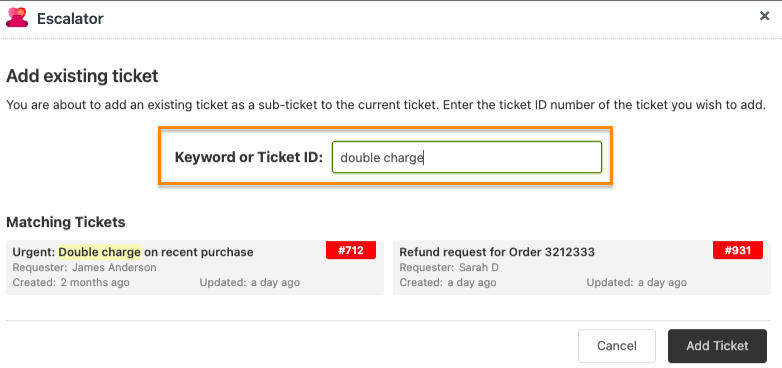Click the Escalator app logo icon
Screen dimensions: 782x368
point(17,18)
